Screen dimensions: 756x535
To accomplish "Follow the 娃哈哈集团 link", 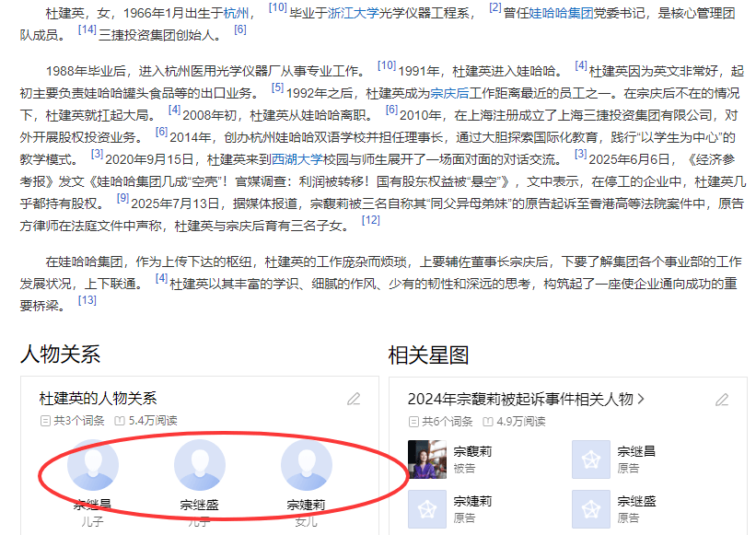I will 561,13.
